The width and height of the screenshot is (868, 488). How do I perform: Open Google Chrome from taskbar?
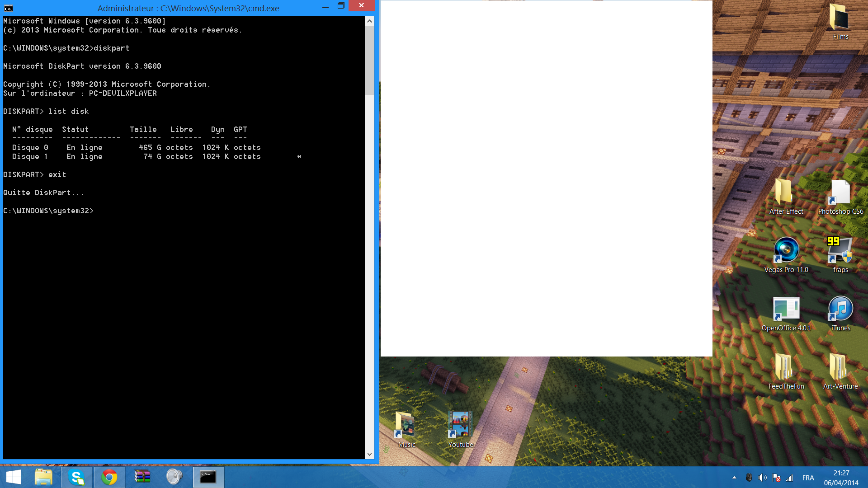[x=109, y=477]
